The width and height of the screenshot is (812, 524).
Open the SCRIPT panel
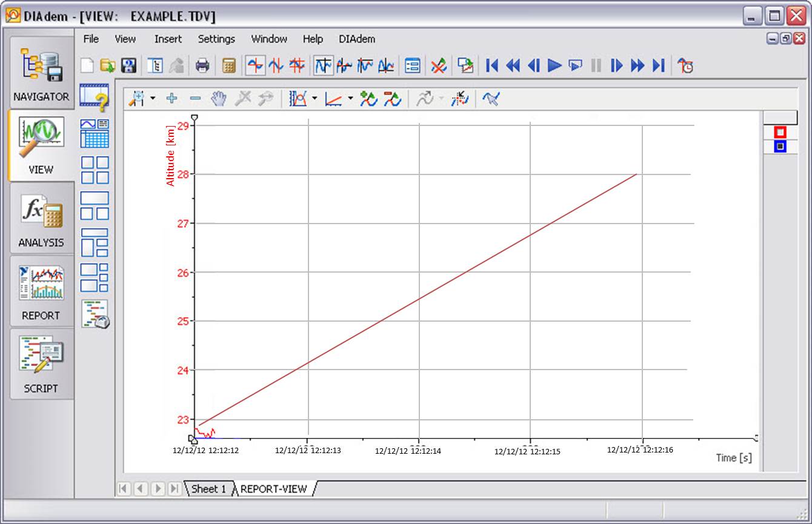point(41,365)
